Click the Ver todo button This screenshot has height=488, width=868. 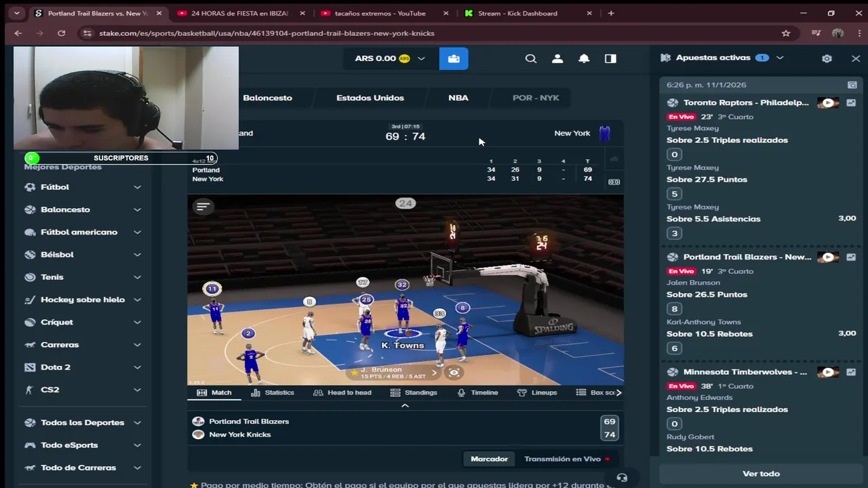click(761, 474)
